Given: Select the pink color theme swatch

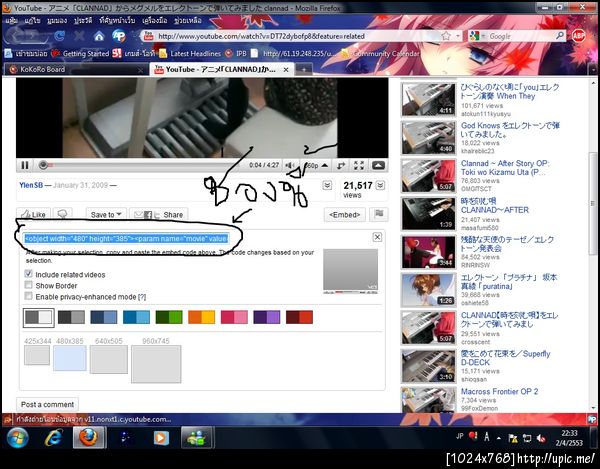Looking at the screenshot, I should (x=234, y=318).
